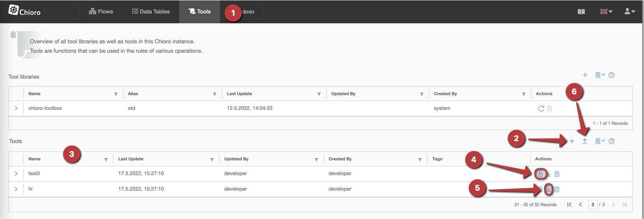Click the page number input field

[x=592, y=204]
